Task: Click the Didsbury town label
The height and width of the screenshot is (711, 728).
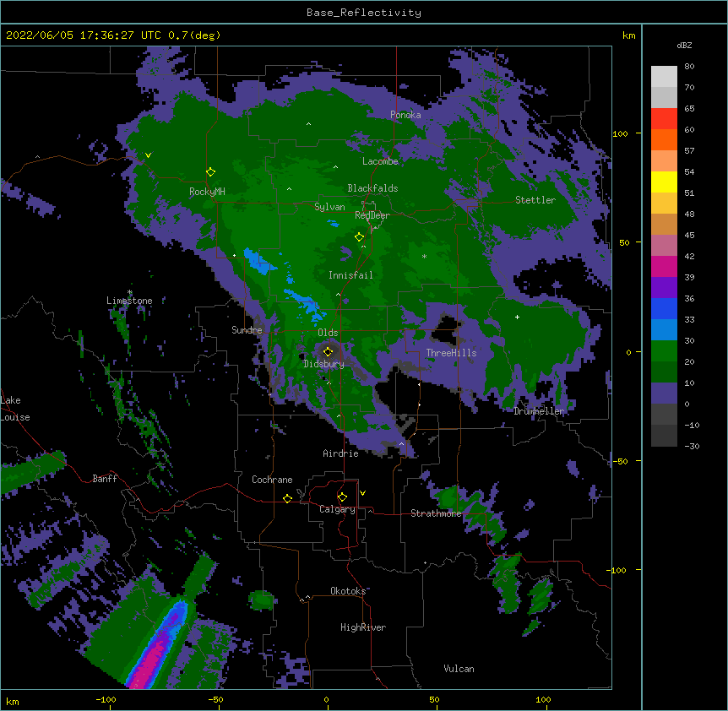Action: click(x=323, y=364)
